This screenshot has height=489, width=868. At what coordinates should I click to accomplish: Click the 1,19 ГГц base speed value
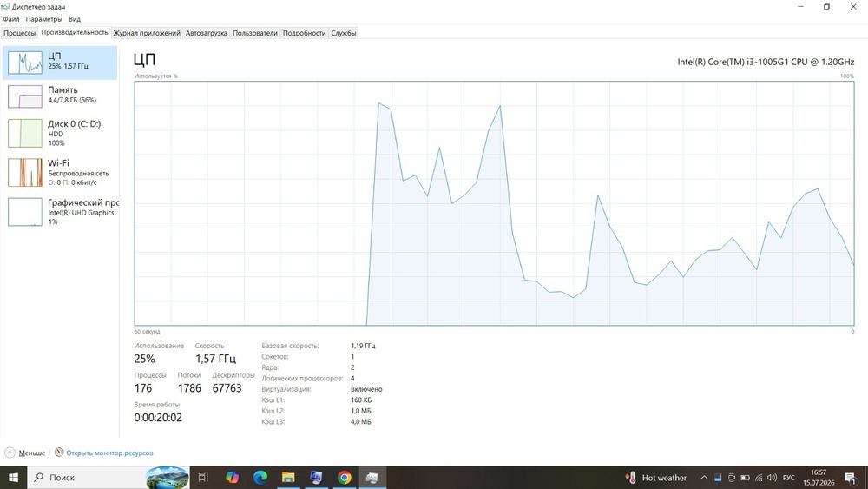pos(363,346)
